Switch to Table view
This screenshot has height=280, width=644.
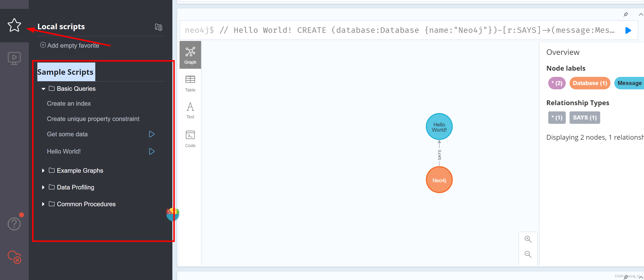[x=190, y=84]
